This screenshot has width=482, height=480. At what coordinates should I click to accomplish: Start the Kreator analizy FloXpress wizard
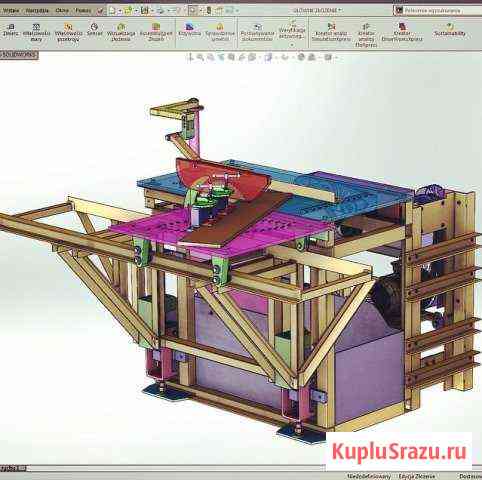[x=366, y=35]
